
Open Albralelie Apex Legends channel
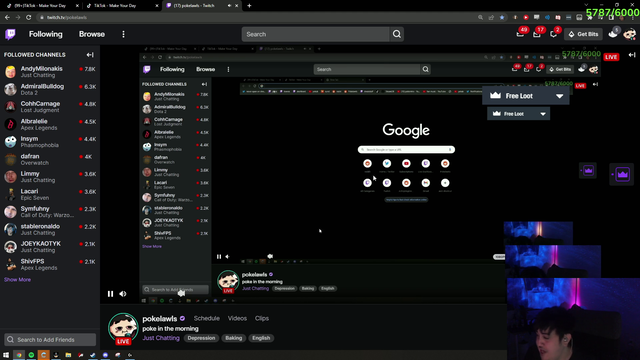(x=50, y=124)
